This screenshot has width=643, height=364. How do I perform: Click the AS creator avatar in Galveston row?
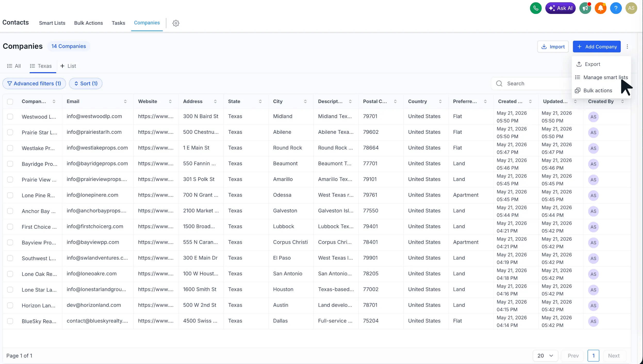593,211
